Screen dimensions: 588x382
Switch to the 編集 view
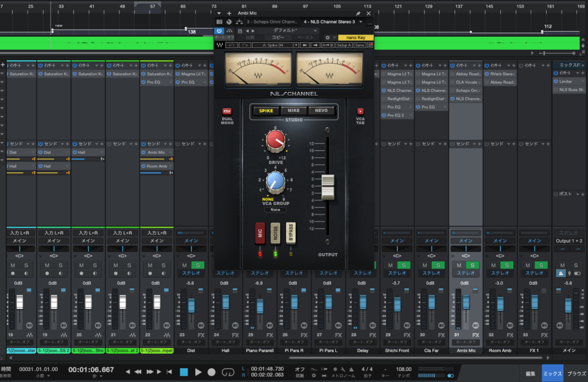coord(530,373)
